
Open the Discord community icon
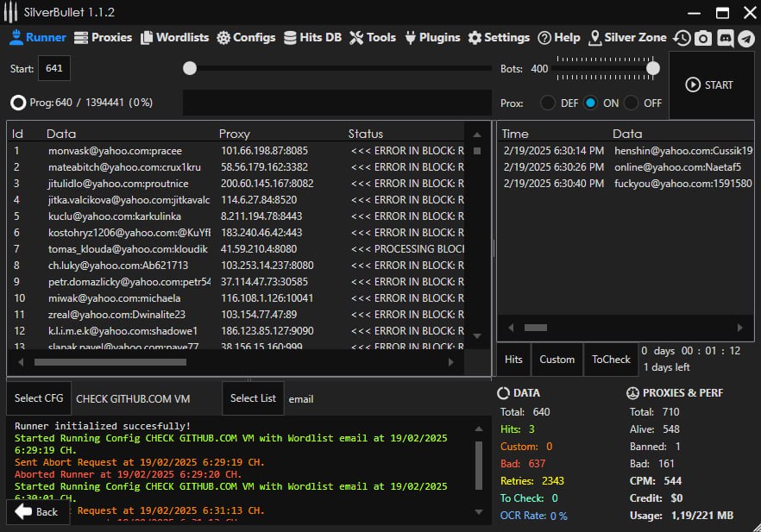[726, 38]
